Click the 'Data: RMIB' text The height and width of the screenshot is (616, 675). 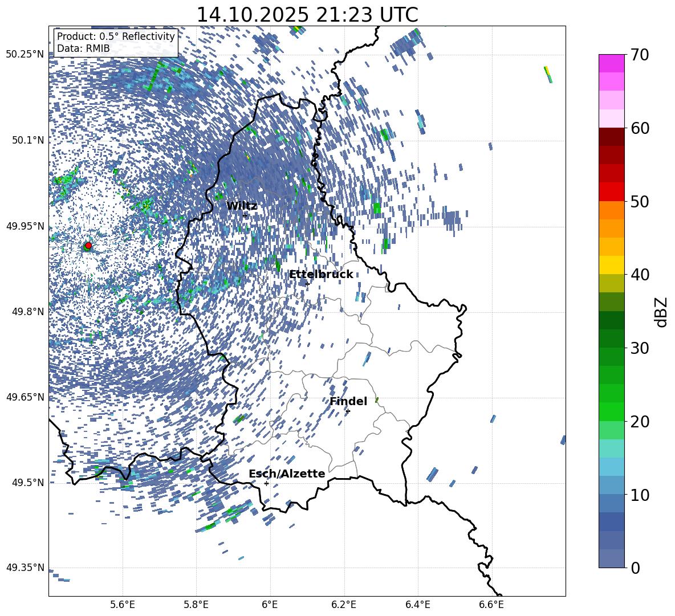(x=83, y=48)
